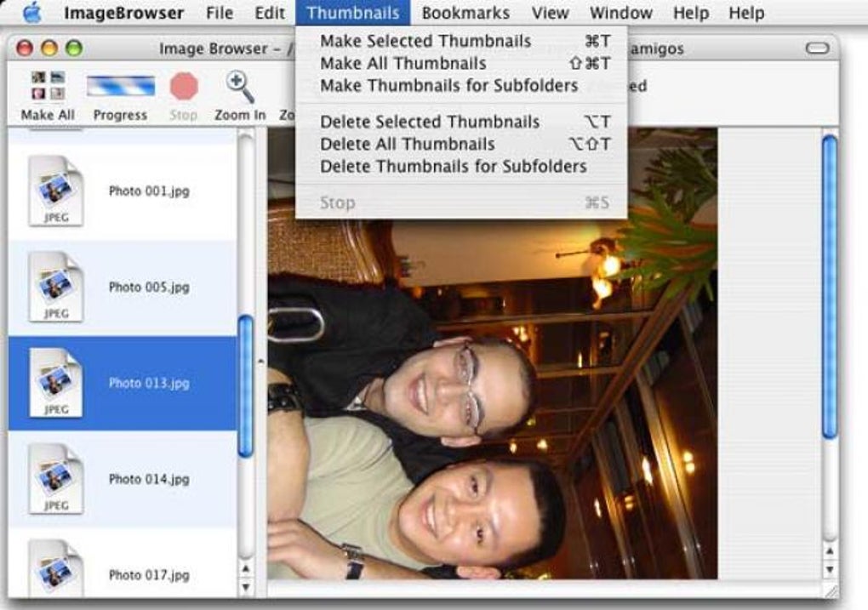The width and height of the screenshot is (868, 610).
Task: Click the window toolbar pill button
Action: point(819,48)
